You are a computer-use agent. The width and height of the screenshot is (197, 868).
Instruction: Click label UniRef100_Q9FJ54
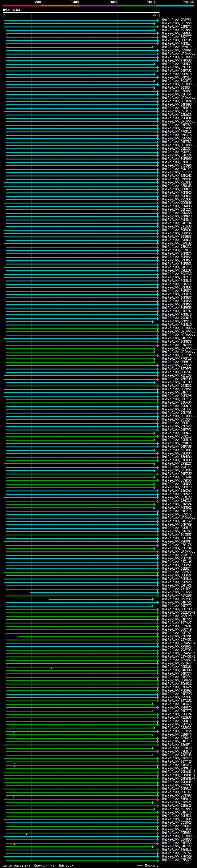(x=176, y=94)
